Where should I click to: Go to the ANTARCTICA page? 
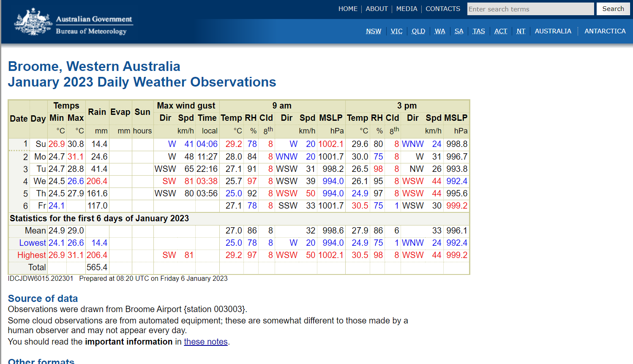(605, 31)
